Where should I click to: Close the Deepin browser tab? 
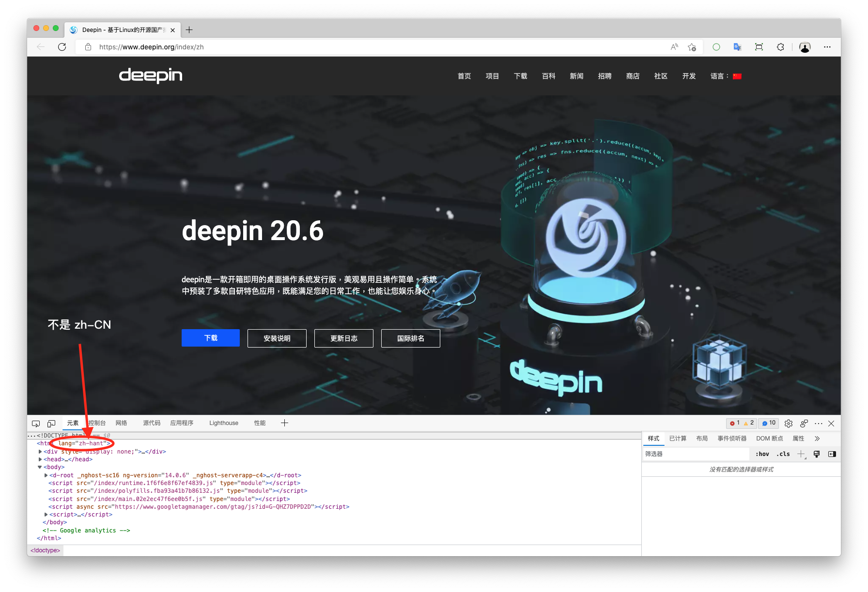[x=173, y=30]
